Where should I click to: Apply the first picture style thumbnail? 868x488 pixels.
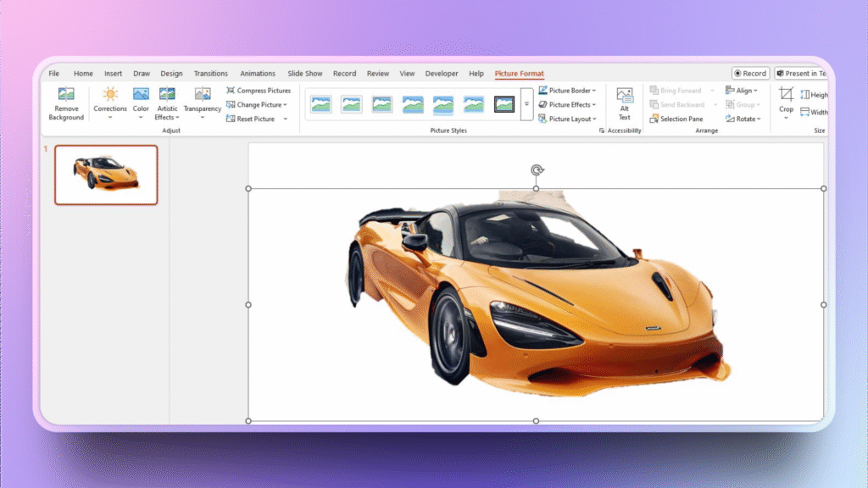point(321,104)
